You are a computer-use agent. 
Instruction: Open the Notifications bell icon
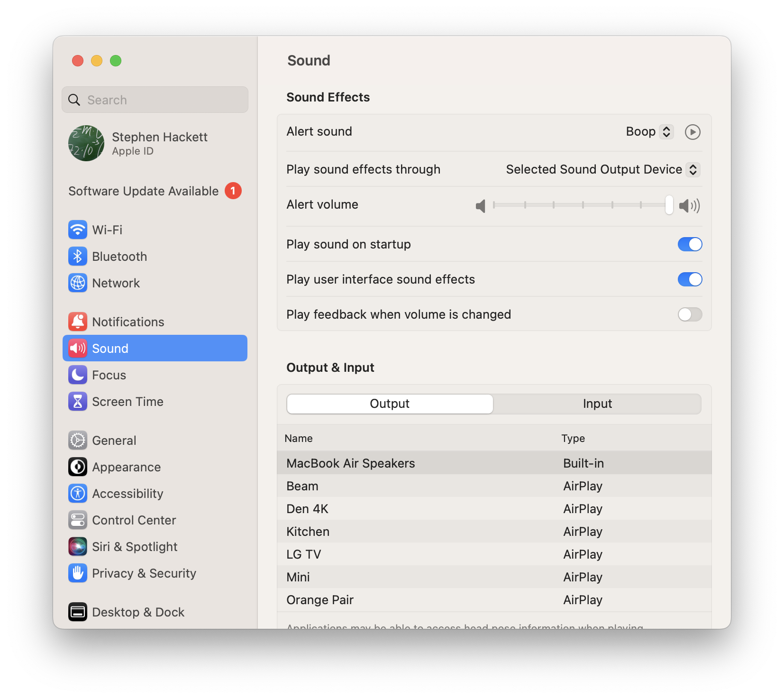click(x=78, y=322)
